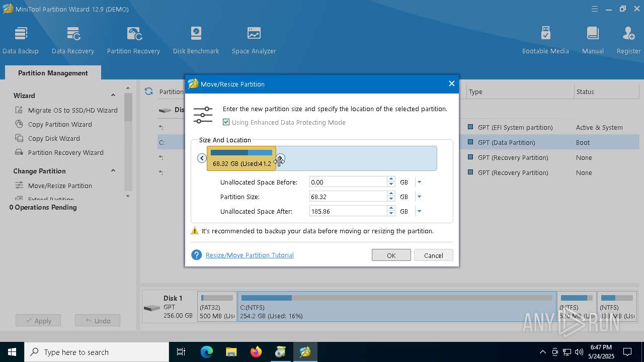Open unit dropdown for Partition Size

[x=419, y=197]
